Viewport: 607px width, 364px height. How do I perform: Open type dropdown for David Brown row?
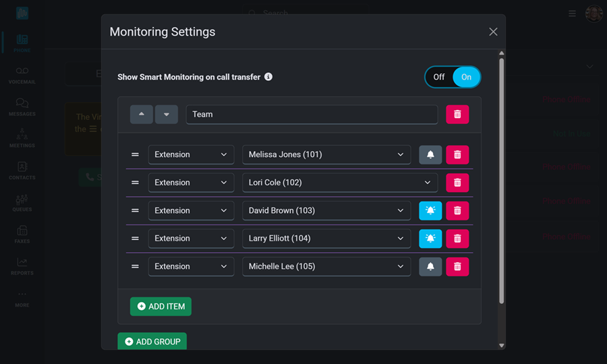(x=192, y=210)
